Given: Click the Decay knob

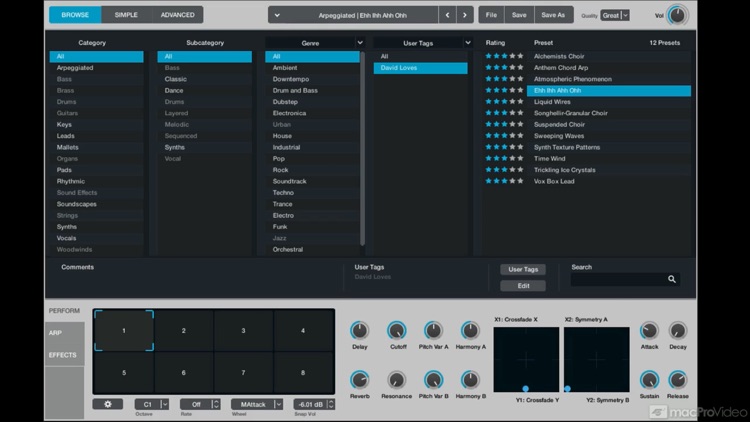Looking at the screenshot, I should click(677, 331).
